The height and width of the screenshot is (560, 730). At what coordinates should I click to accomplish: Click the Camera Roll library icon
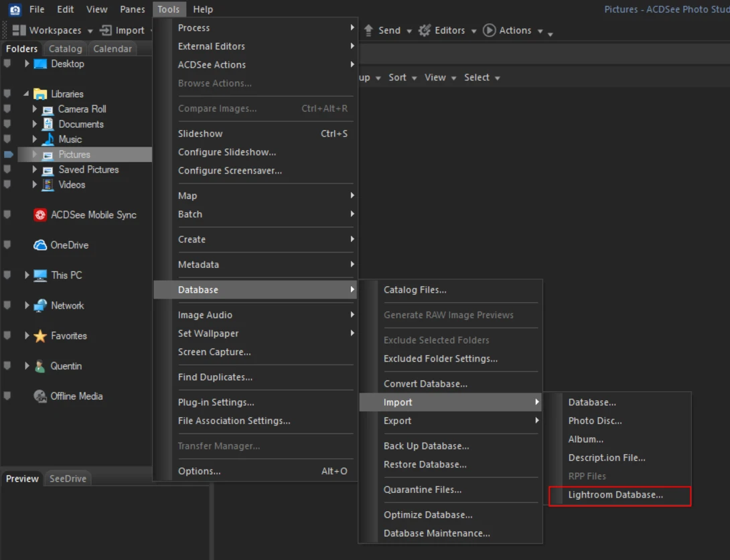48,110
